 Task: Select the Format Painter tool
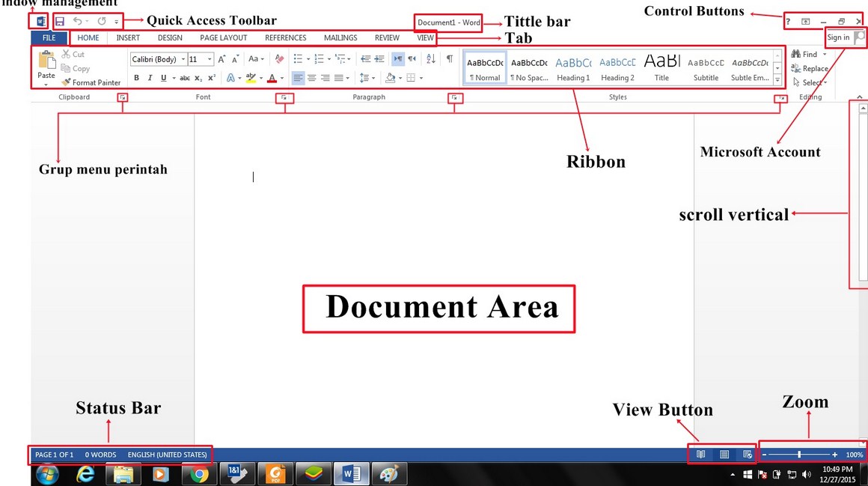click(91, 82)
